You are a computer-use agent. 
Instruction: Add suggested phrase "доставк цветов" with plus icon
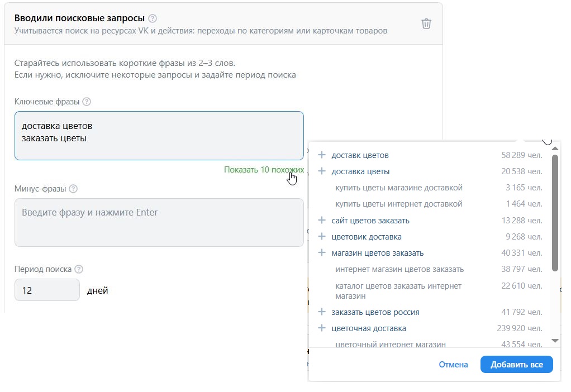323,155
